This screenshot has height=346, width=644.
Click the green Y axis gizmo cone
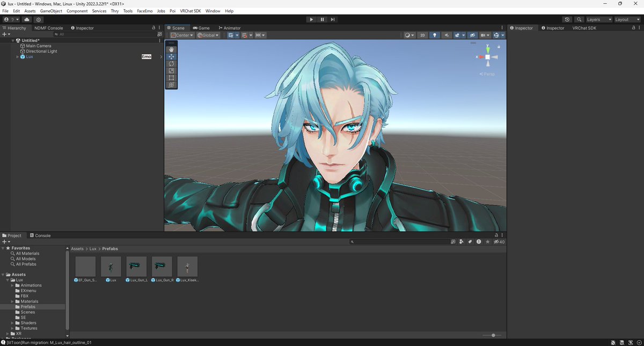coord(487,49)
